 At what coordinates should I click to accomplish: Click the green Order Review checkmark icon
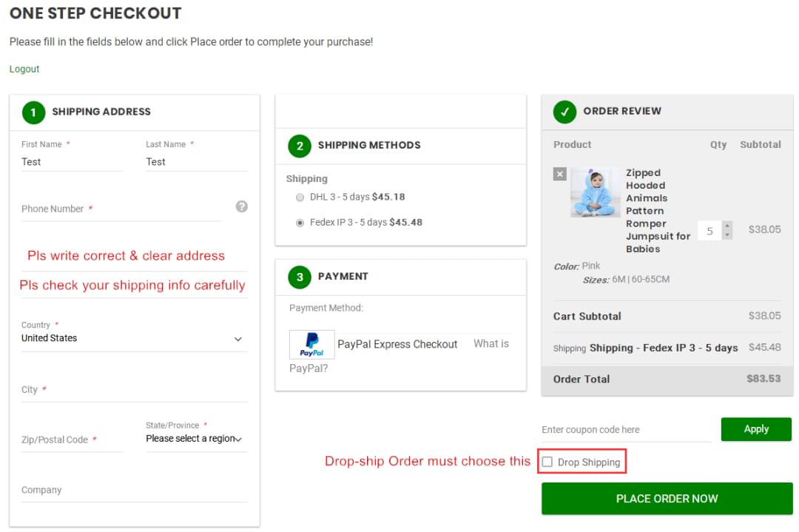[x=565, y=112]
